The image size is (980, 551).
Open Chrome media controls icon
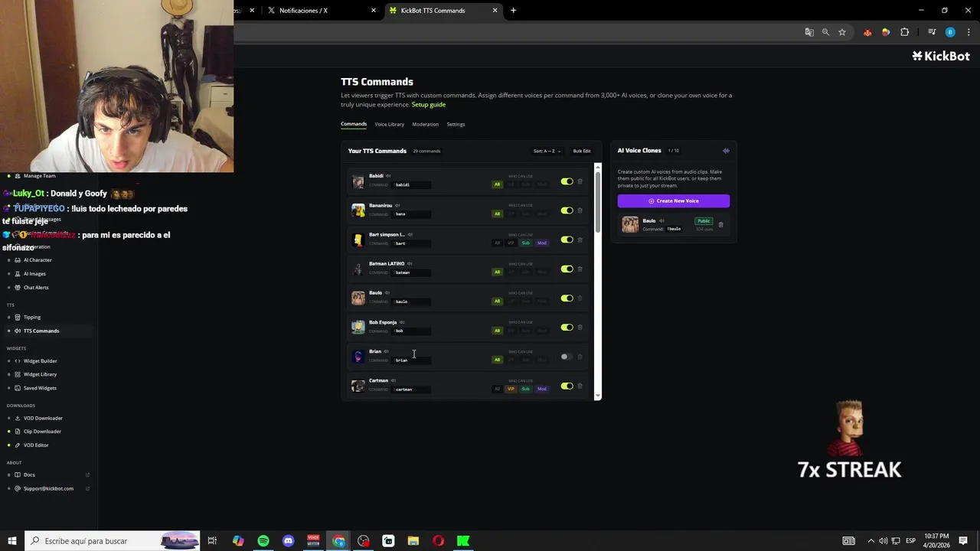(932, 32)
